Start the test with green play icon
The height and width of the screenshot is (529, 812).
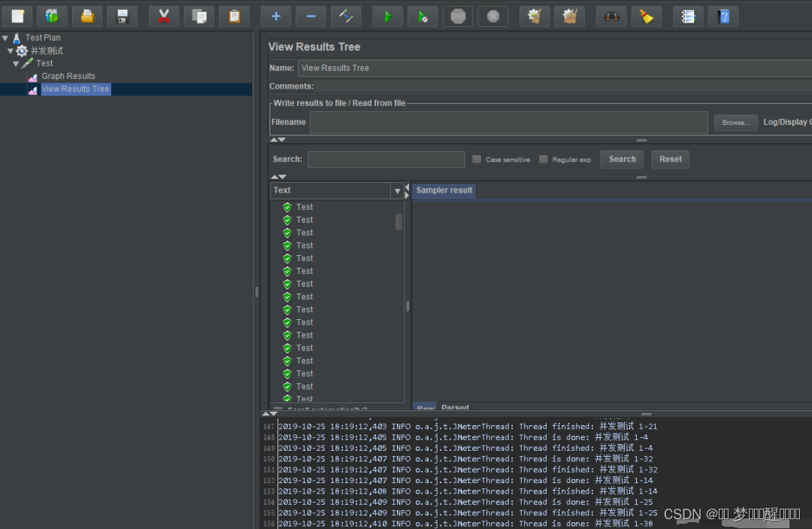[x=387, y=17]
